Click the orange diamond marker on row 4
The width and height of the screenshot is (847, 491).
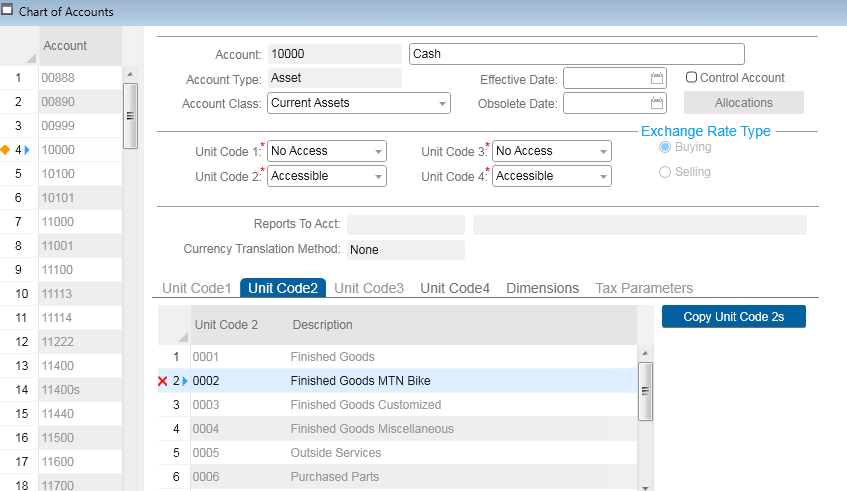(x=6, y=150)
